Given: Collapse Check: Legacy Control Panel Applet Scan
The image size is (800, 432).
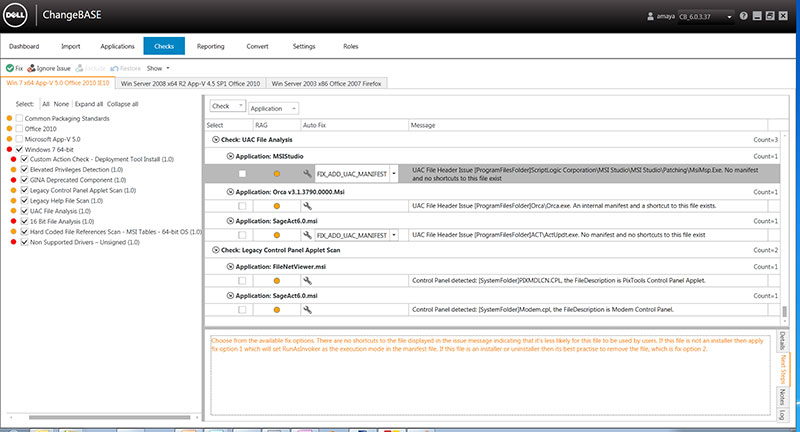Looking at the screenshot, I should (215, 250).
